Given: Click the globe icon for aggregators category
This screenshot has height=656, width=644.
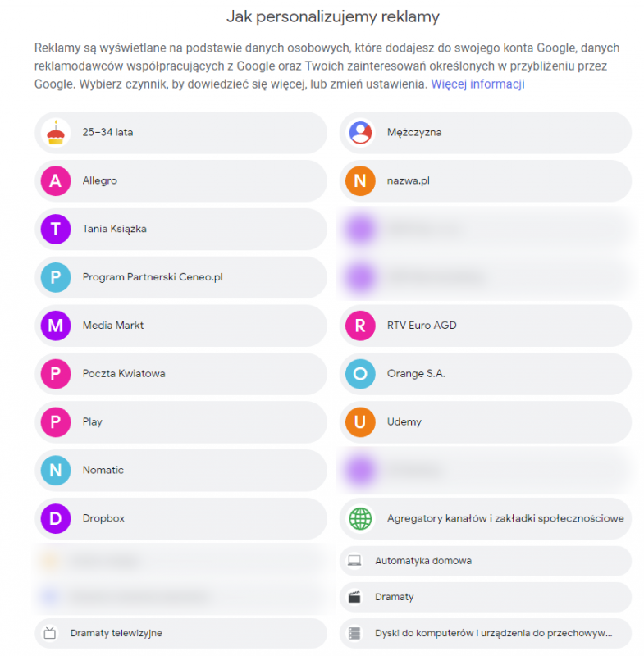Looking at the screenshot, I should click(x=360, y=518).
